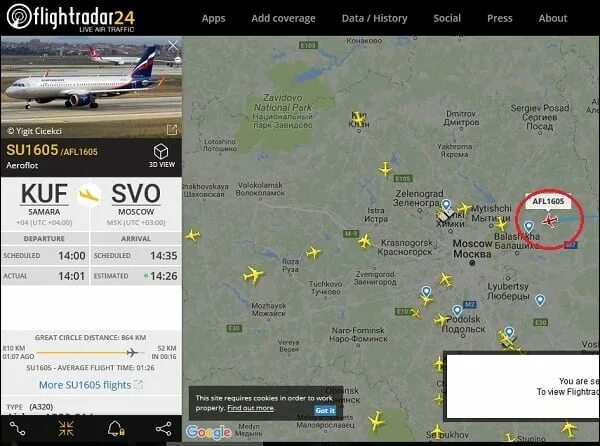Screen dimensions: 600x446
Task: Click the Aeroflot aircraft photo thumbnail
Action: (91, 87)
